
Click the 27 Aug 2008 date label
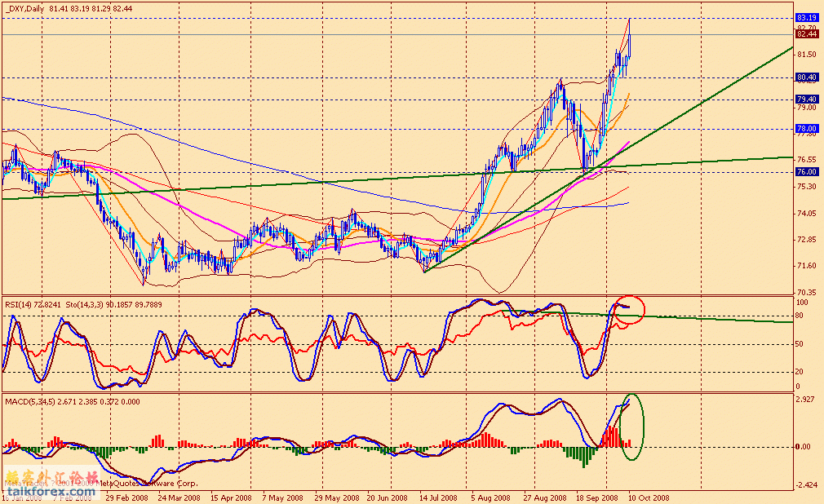tap(545, 497)
